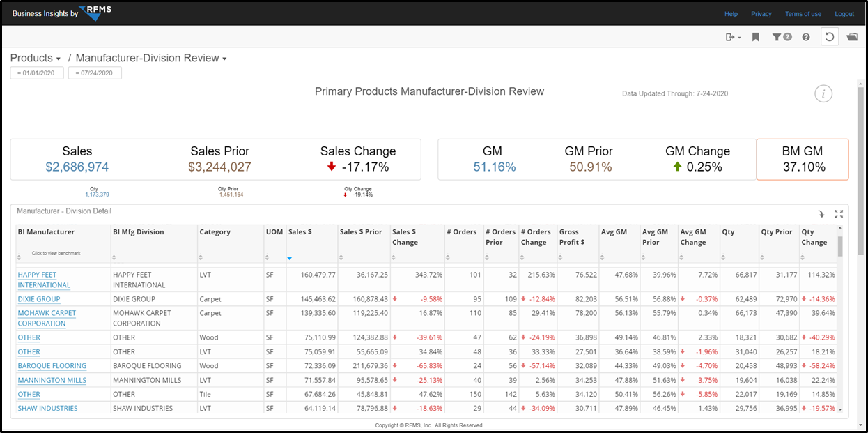
Task: Click the Sales $2,686,974 value
Action: click(77, 167)
